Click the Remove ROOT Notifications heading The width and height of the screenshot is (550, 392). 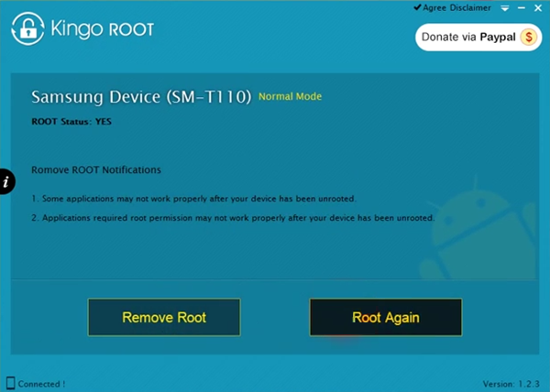[96, 170]
